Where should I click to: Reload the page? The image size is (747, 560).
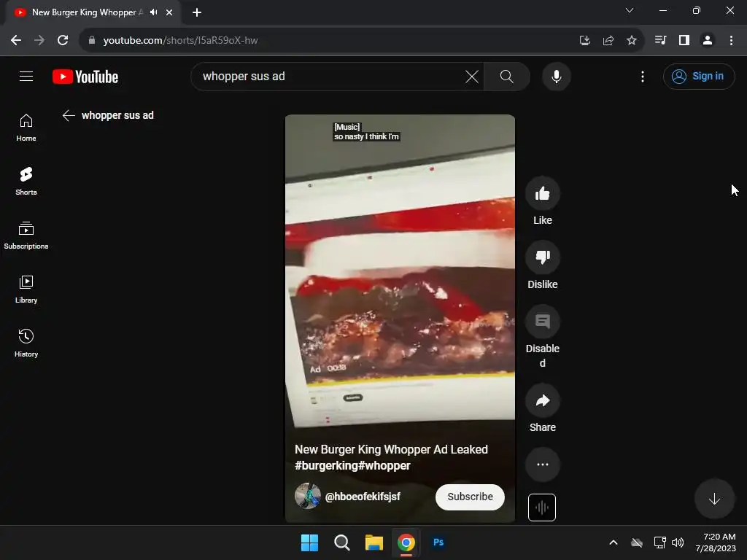tap(63, 41)
